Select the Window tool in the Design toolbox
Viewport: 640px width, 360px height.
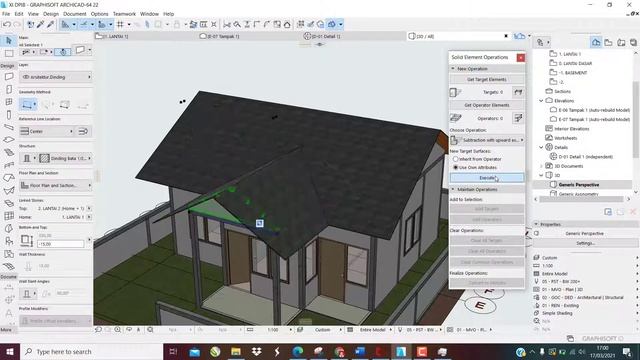(x=9, y=102)
